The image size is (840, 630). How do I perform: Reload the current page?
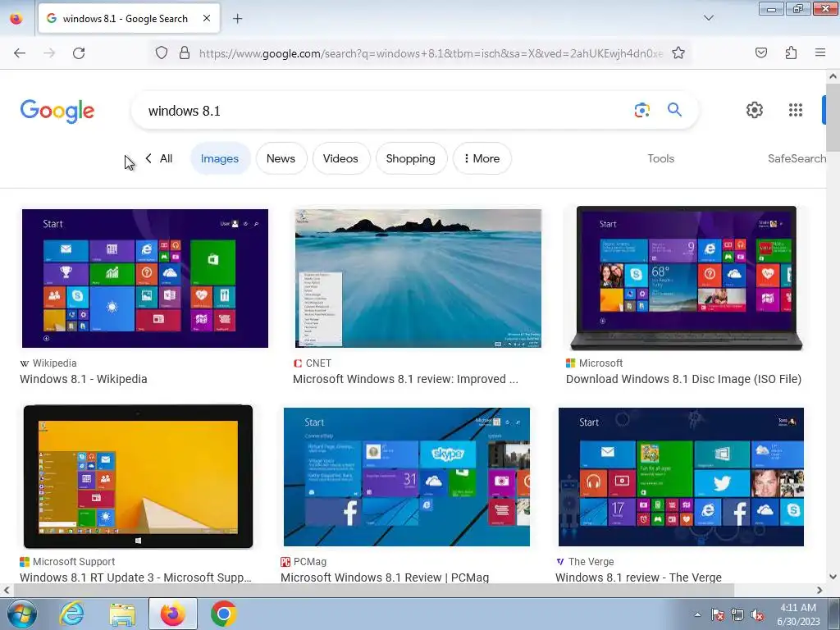click(79, 53)
